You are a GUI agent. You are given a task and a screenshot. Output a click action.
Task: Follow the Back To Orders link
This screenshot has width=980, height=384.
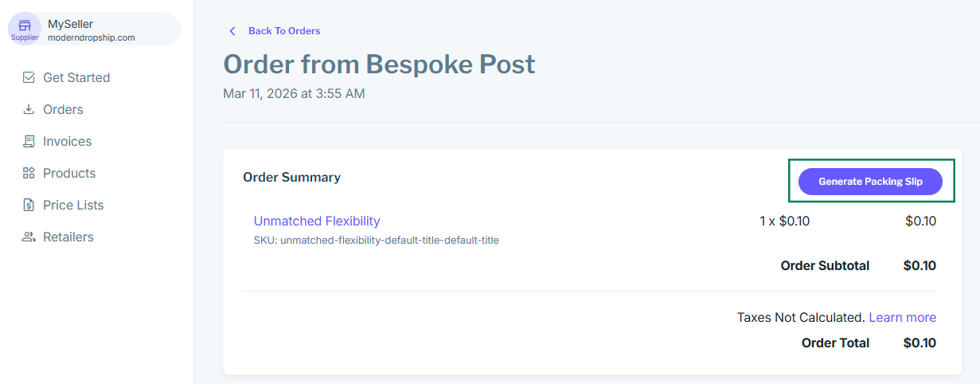coord(284,31)
